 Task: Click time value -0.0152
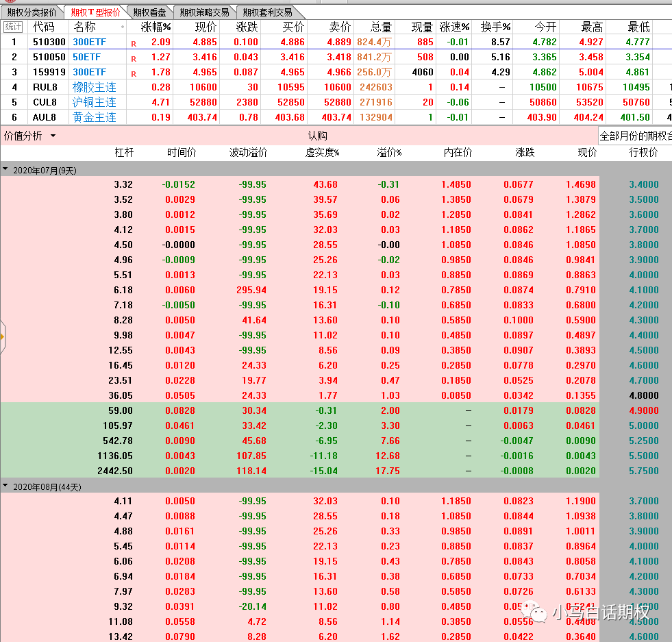pos(178,184)
